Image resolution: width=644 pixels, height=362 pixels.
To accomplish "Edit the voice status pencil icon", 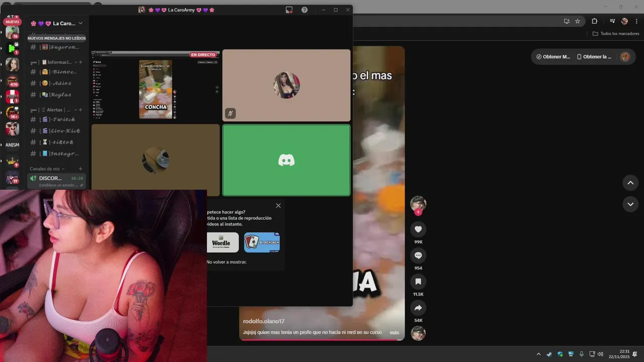I will coord(82,186).
